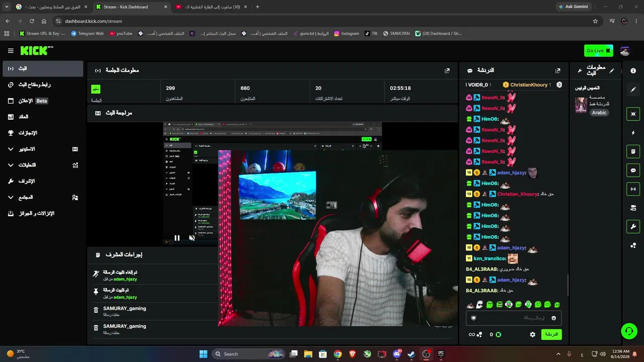Open العائد revenue page in the sidebar

click(43, 117)
